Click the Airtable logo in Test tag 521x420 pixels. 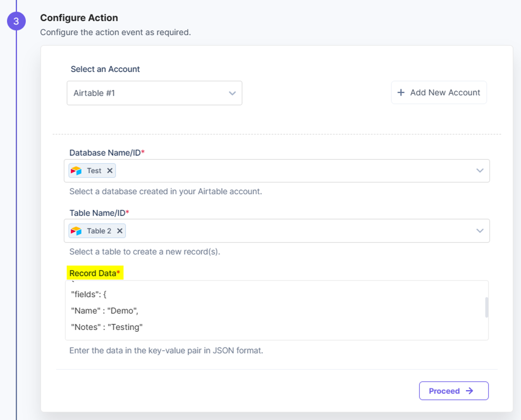coord(76,171)
